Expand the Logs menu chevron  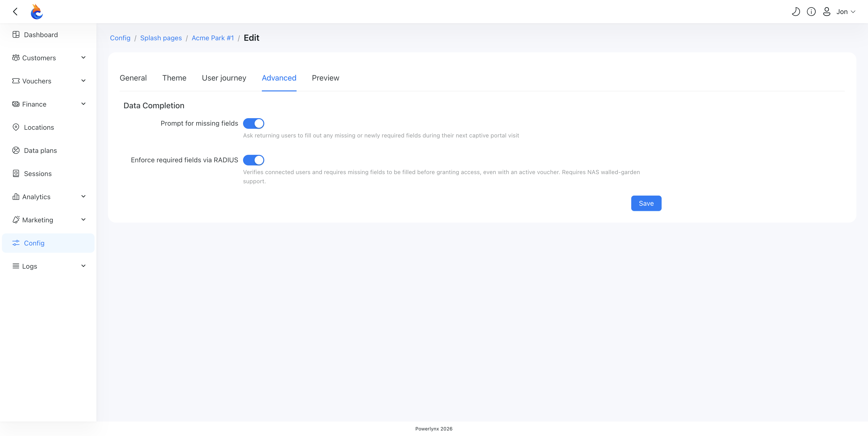coord(84,266)
